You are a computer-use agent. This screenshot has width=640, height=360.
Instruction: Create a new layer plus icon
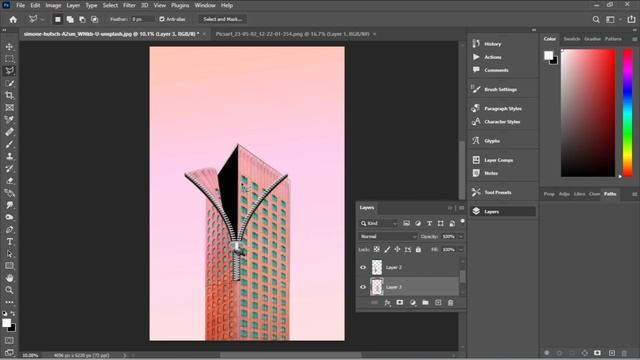click(438, 303)
